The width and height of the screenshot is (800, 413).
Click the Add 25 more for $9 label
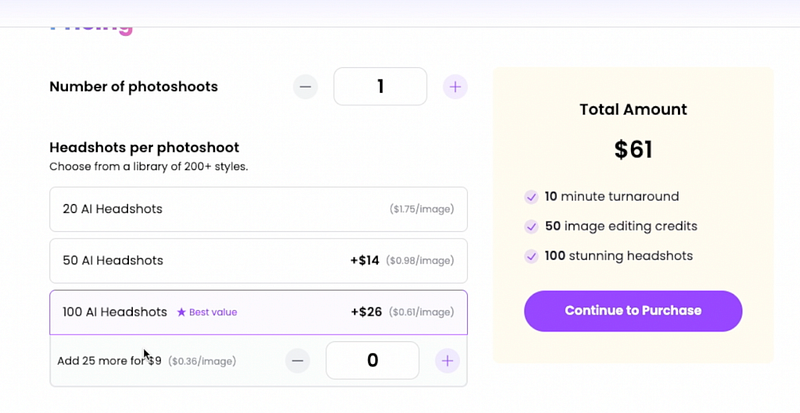pyautogui.click(x=109, y=361)
